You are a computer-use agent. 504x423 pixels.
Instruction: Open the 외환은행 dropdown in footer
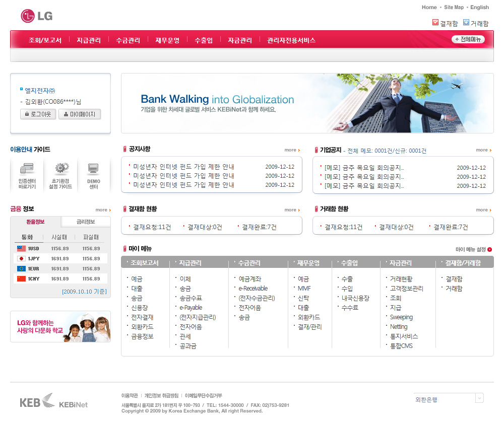[x=449, y=399]
